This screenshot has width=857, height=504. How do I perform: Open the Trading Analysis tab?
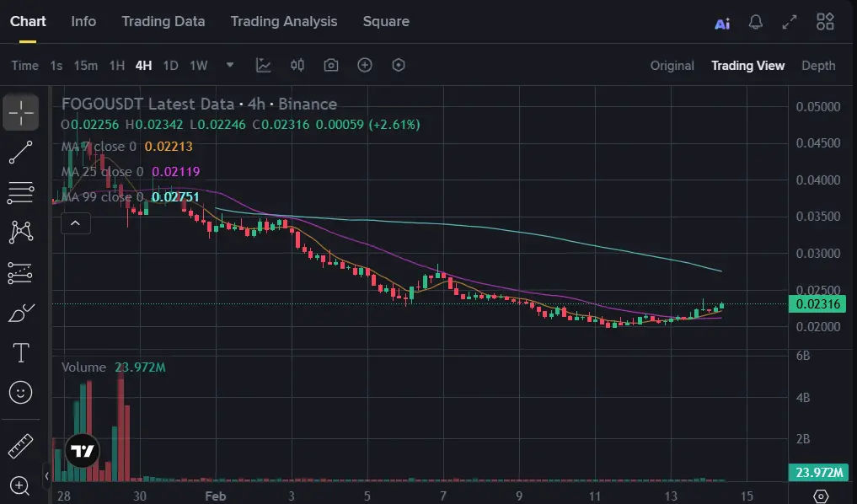284,21
